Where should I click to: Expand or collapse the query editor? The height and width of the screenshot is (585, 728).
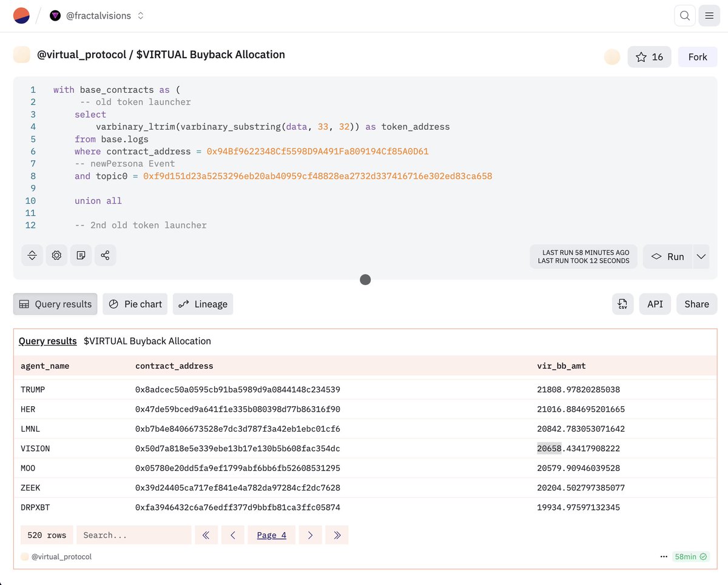32,256
